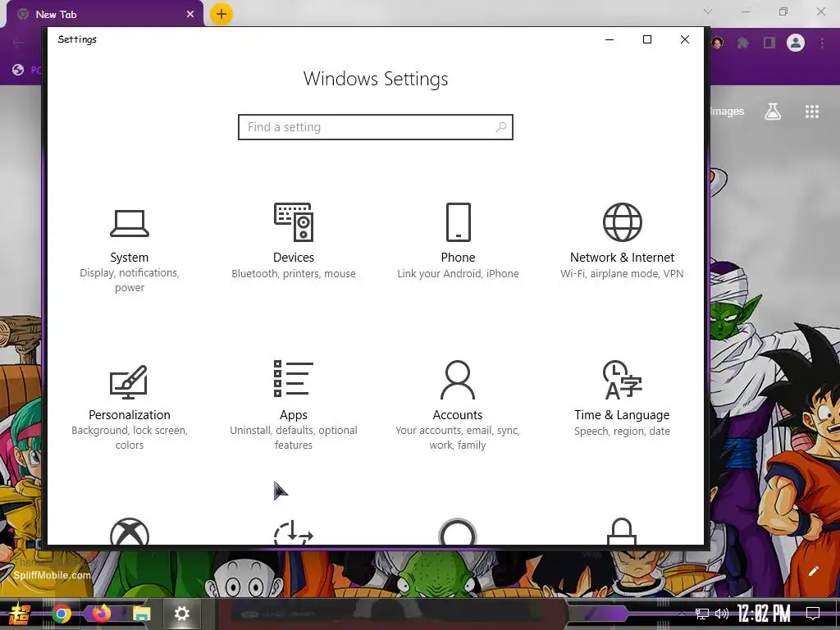Click 'Wi-Fi, airplane mode, VPN' description
Screen dimensions: 840x630
tap(622, 273)
